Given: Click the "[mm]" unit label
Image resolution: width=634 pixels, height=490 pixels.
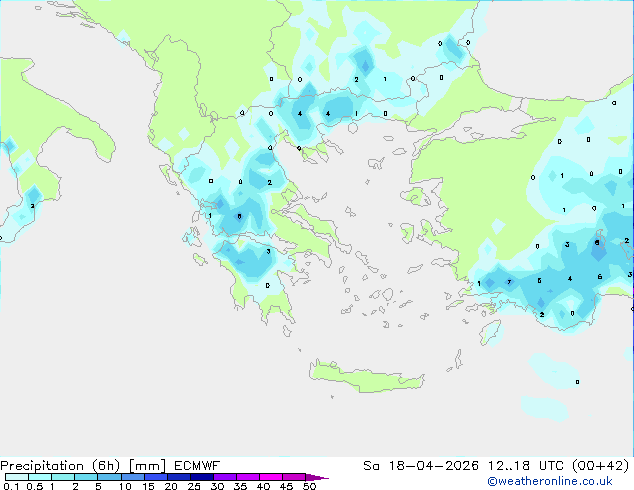Looking at the screenshot, I should [x=148, y=466].
